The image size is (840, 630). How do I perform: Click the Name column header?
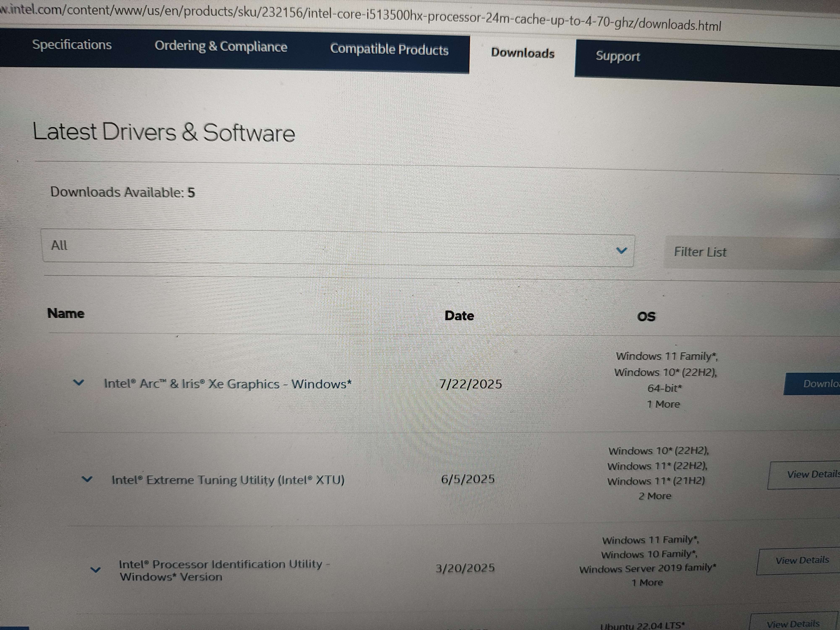(x=66, y=313)
